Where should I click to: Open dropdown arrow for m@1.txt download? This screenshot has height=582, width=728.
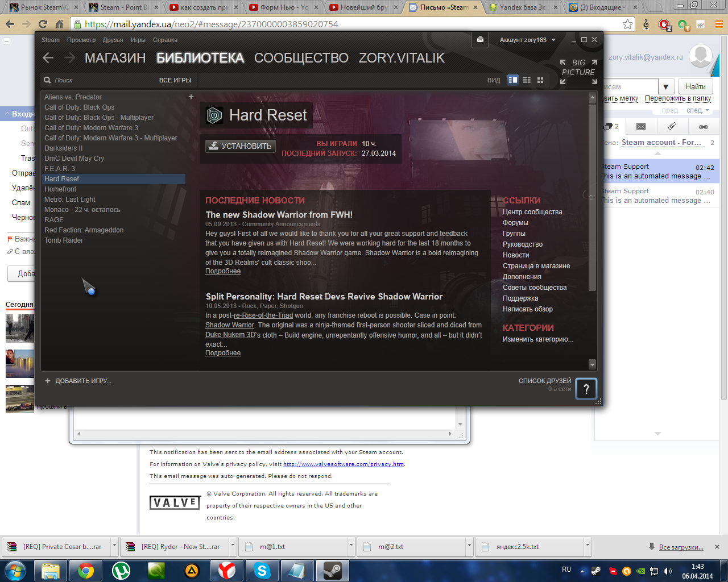pyautogui.click(x=350, y=547)
